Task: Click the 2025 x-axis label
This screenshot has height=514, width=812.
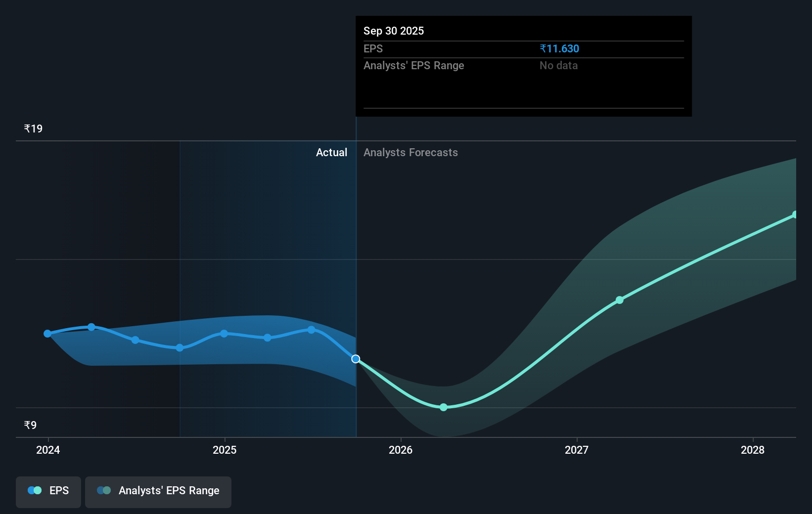Action: (x=225, y=450)
